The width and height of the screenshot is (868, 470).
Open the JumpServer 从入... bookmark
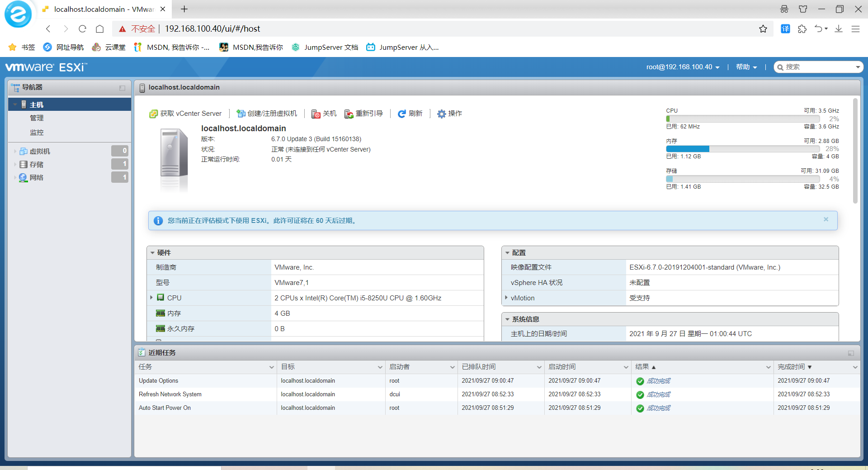(402, 47)
